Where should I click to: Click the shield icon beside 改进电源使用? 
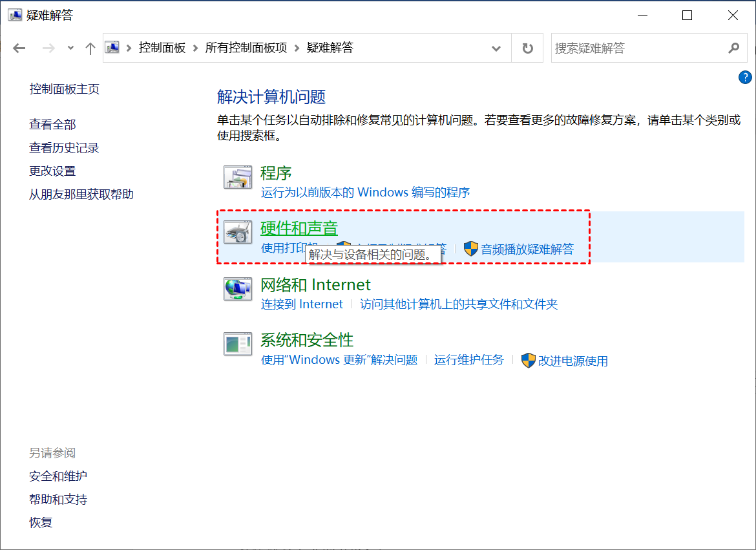pos(529,361)
